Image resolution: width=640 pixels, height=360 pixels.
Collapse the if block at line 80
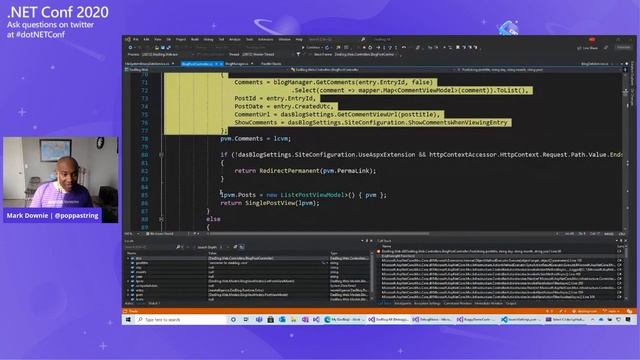[x=161, y=155]
